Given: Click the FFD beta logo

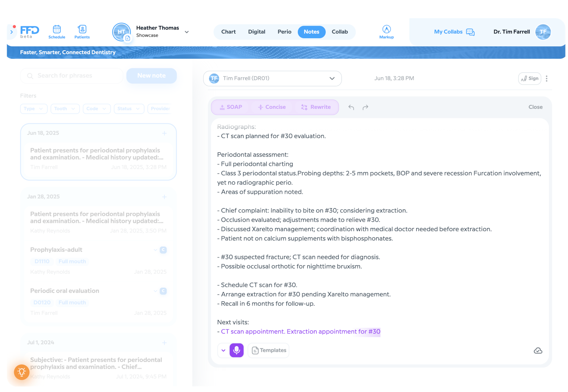Looking at the screenshot, I should pyautogui.click(x=29, y=32).
